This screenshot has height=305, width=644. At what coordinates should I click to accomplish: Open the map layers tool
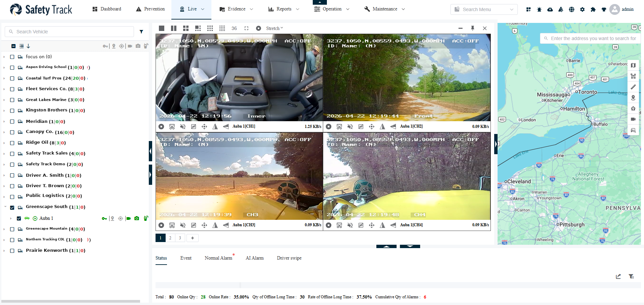[x=633, y=65]
